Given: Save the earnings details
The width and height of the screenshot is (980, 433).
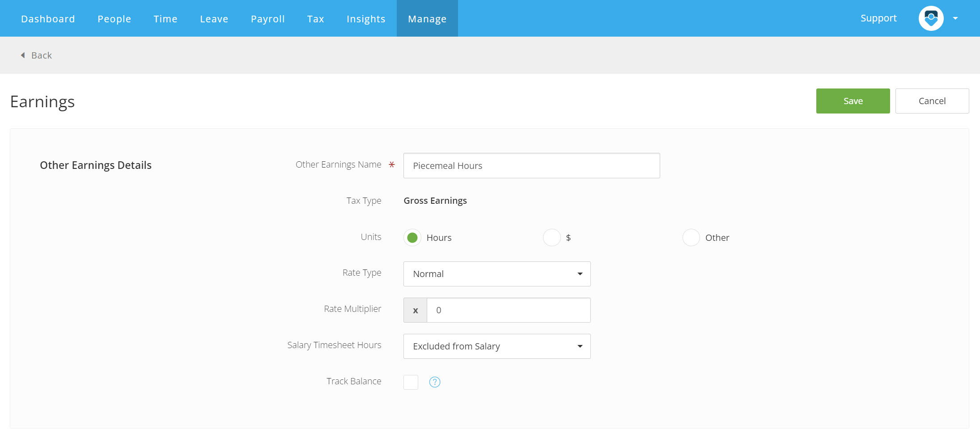Looking at the screenshot, I should click(x=853, y=101).
